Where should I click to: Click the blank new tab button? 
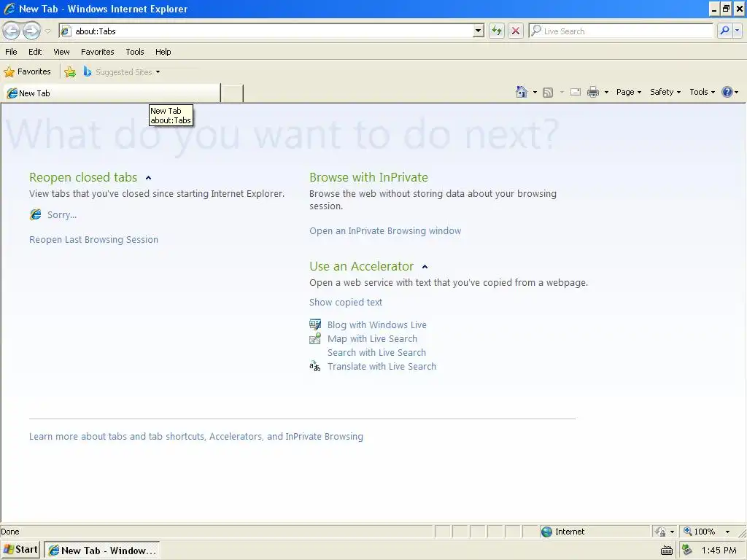[x=232, y=93]
